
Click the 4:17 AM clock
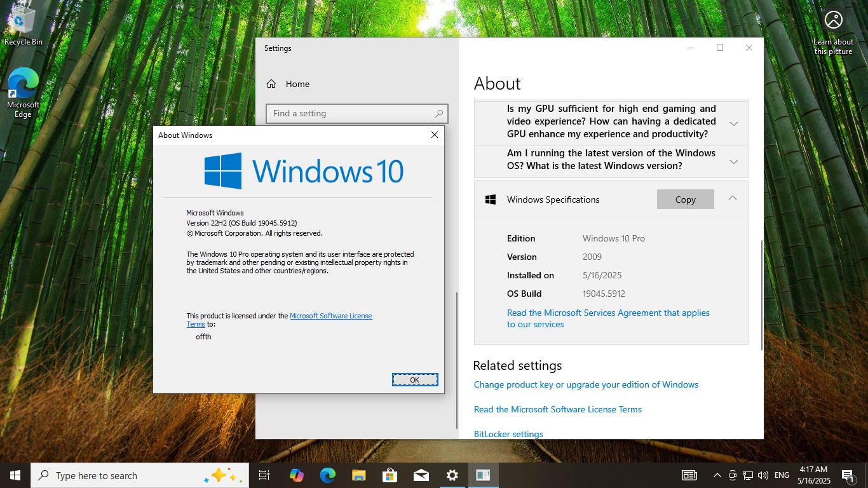point(813,470)
